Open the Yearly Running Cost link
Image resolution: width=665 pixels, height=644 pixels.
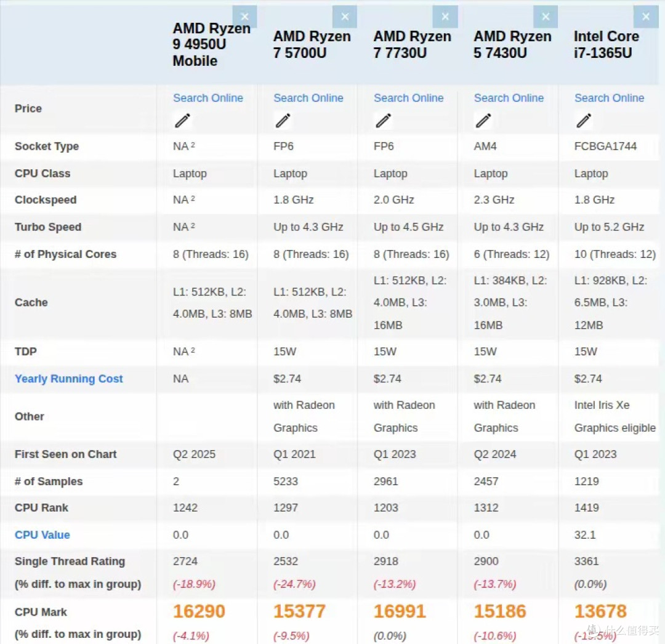coord(69,379)
